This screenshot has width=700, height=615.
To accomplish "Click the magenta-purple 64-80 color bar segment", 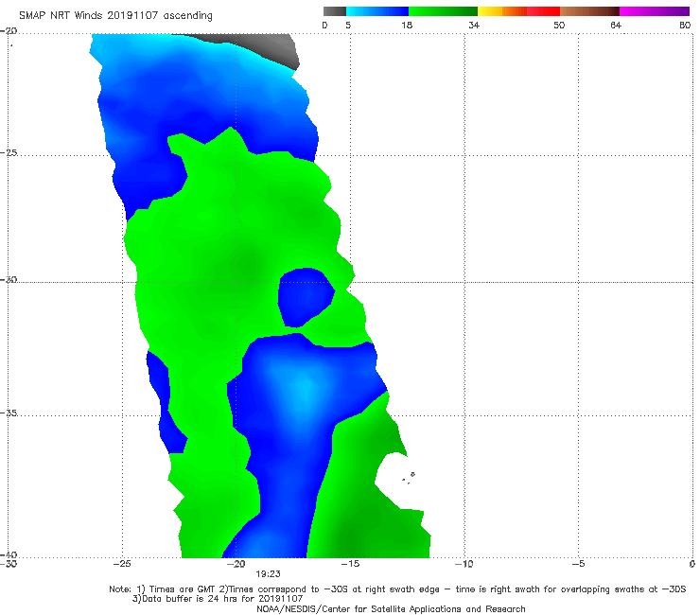I will click(655, 11).
